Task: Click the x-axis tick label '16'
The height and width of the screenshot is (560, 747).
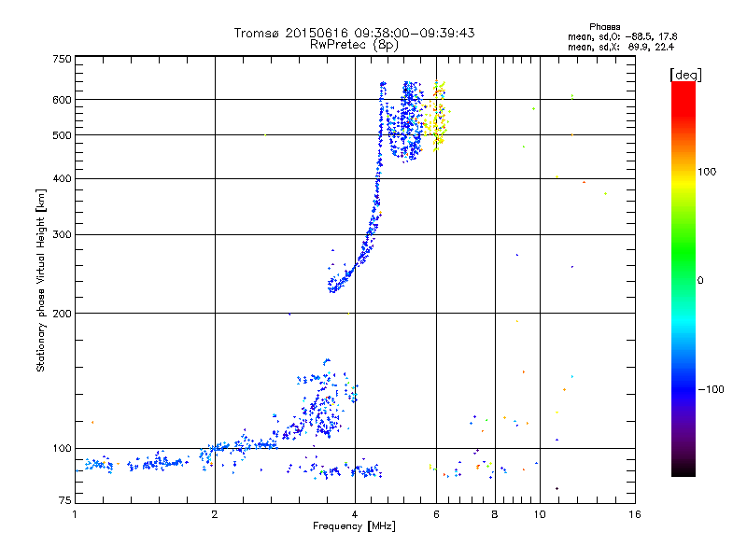Action: click(635, 514)
